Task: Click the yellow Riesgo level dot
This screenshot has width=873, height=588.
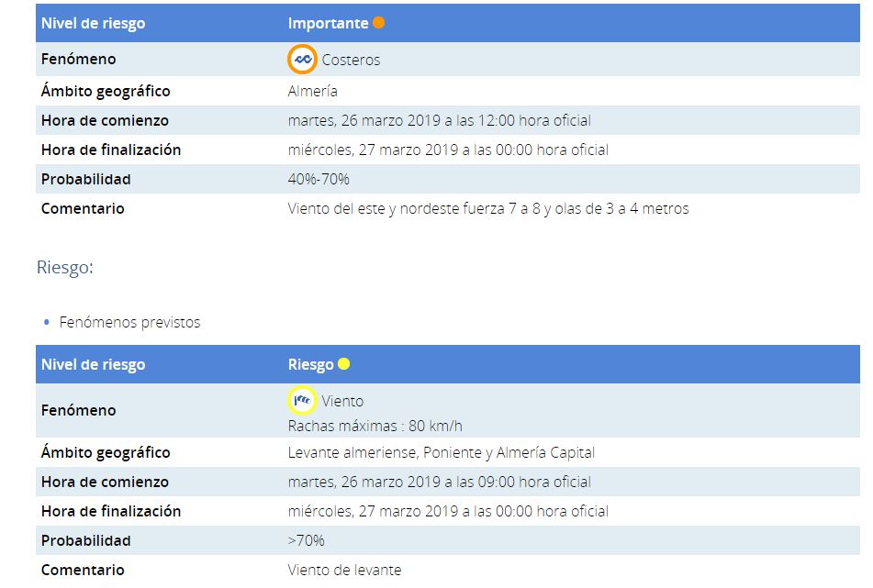Action: tap(344, 364)
